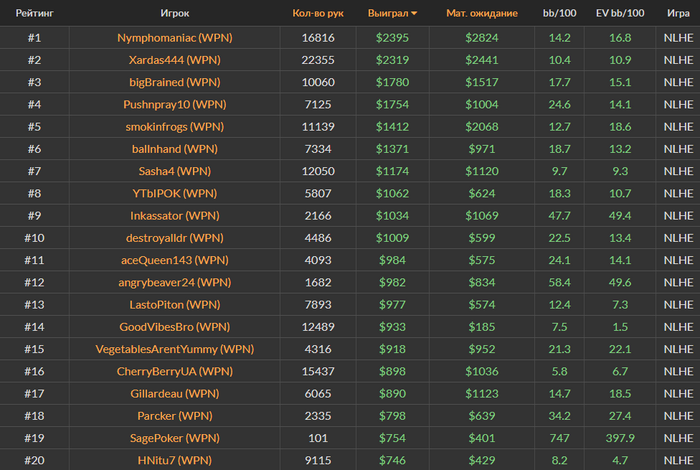Open player Nymphomaniac (WPN) profile
This screenshot has height=470, width=700.
[x=175, y=38]
